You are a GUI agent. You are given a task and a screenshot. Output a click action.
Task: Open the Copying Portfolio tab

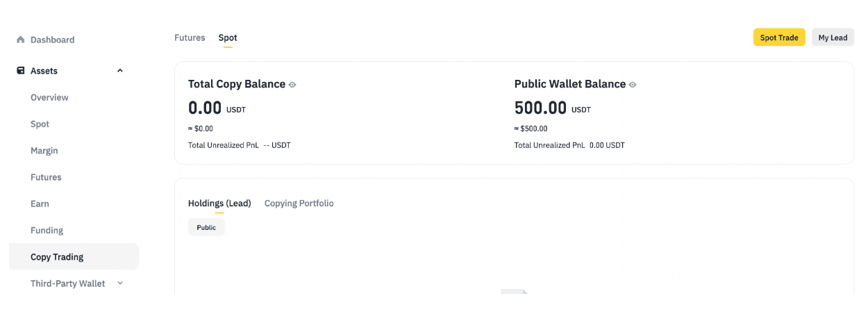click(x=299, y=204)
